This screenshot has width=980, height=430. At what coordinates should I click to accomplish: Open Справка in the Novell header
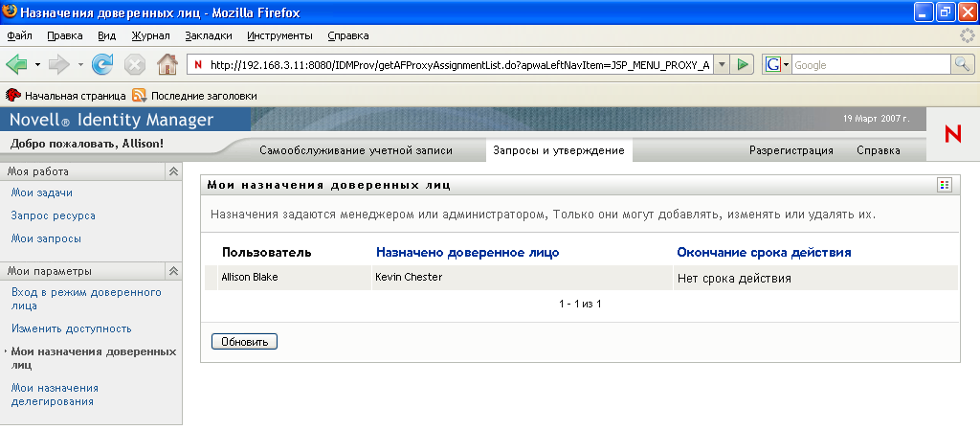coord(879,150)
